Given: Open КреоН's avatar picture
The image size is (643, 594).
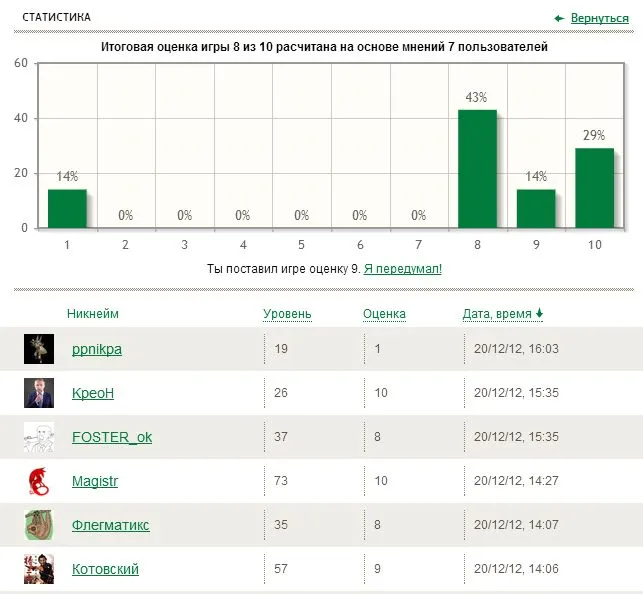Looking at the screenshot, I should [39, 393].
